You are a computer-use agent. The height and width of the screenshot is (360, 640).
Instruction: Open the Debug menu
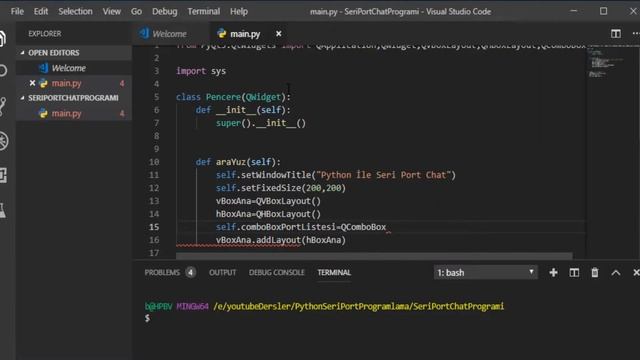point(164,11)
